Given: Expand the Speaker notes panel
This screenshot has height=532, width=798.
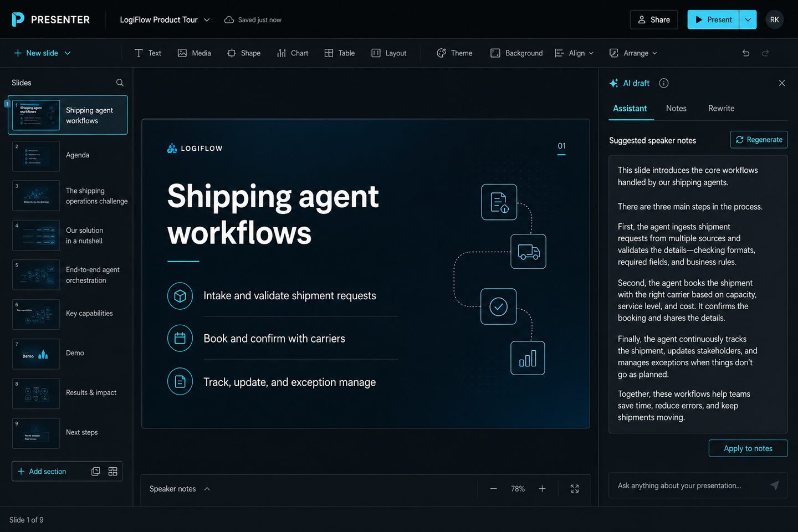Looking at the screenshot, I should tap(180, 489).
